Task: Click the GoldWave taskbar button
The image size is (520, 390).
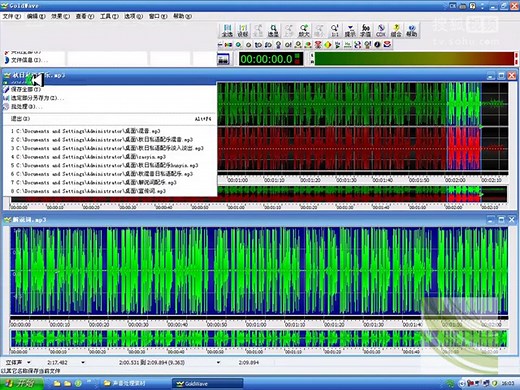Action: click(207, 383)
